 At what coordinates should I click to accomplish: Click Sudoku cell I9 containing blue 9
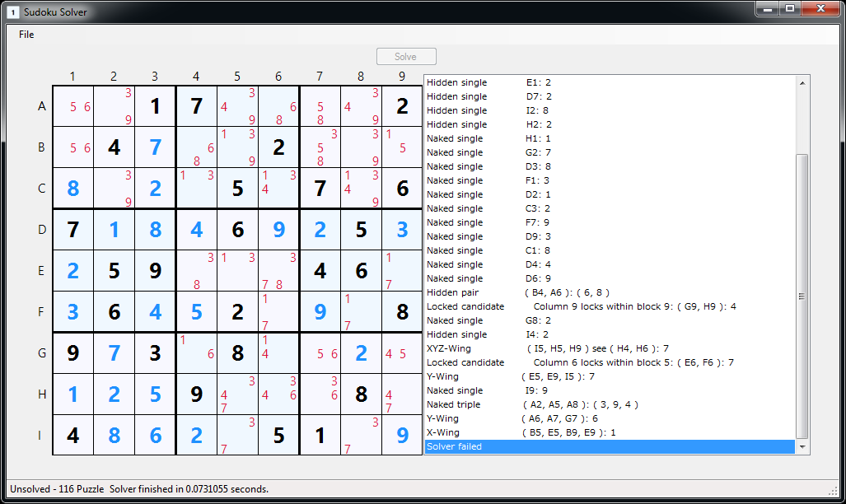[402, 435]
